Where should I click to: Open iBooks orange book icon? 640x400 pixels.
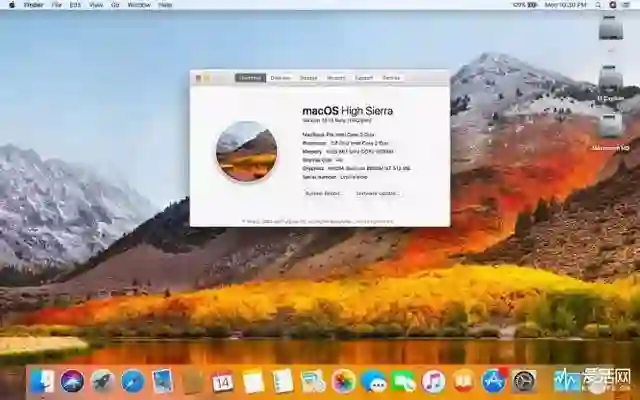[x=464, y=381]
